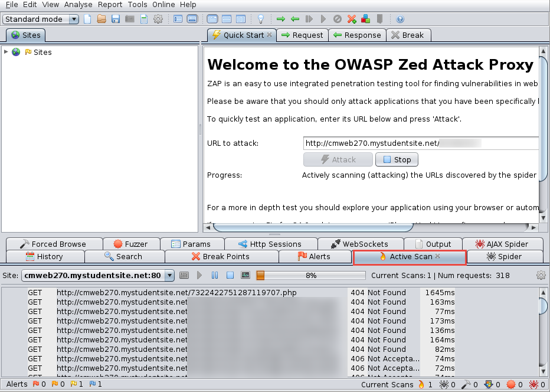Open the Forced Browse tab

click(54, 244)
